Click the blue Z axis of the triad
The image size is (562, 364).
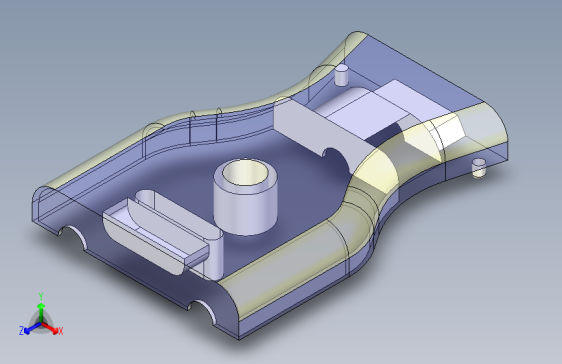pyautogui.click(x=29, y=328)
